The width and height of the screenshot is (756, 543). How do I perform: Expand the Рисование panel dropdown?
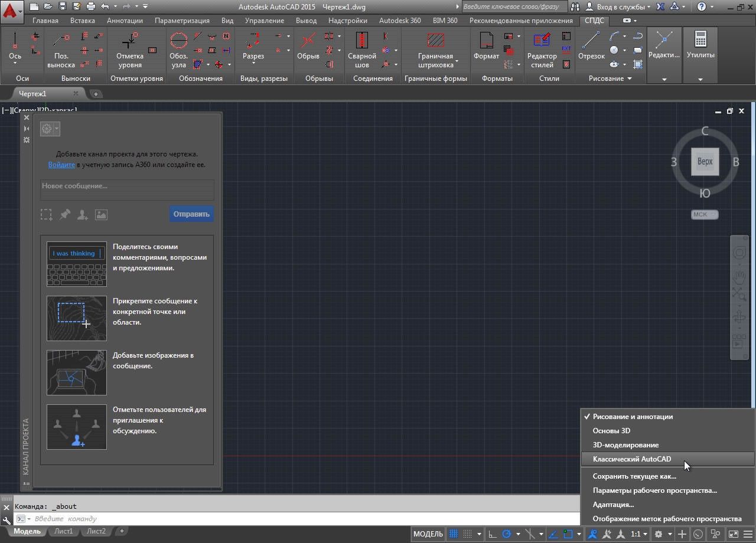click(629, 78)
